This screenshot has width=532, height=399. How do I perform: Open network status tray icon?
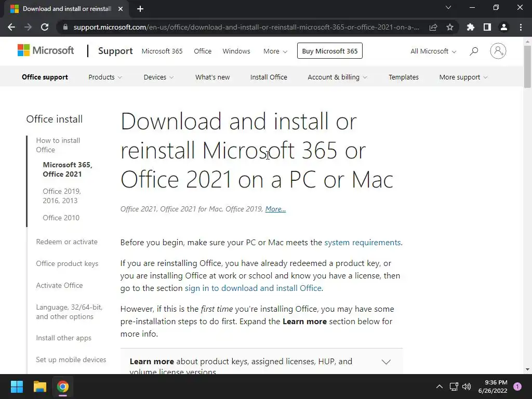454,387
